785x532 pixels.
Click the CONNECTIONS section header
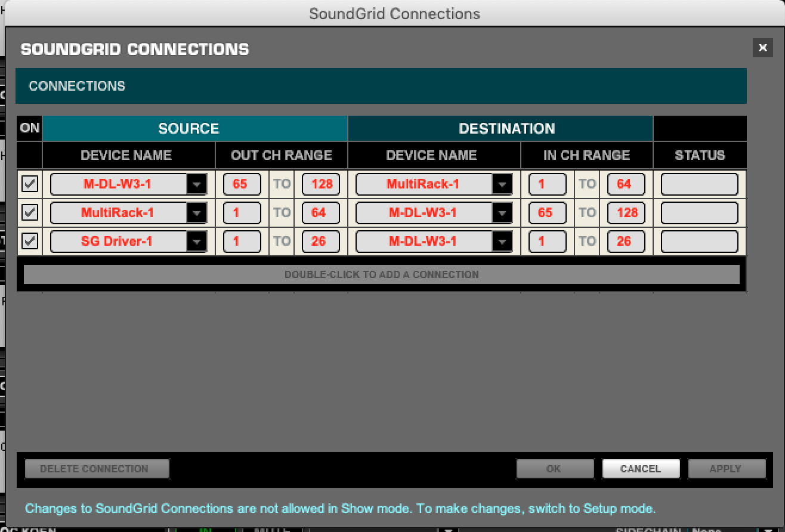click(381, 86)
